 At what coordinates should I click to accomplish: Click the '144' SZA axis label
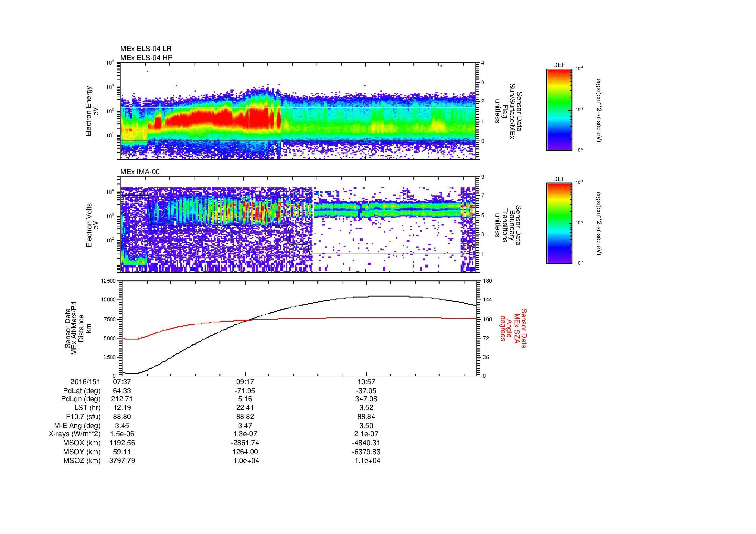click(487, 300)
